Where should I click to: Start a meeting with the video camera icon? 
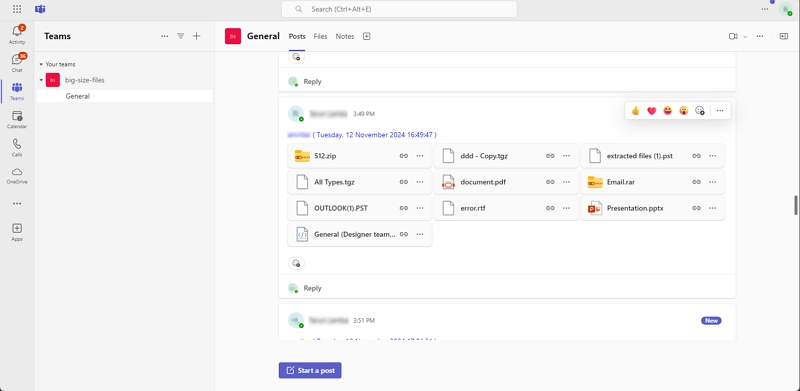(733, 36)
